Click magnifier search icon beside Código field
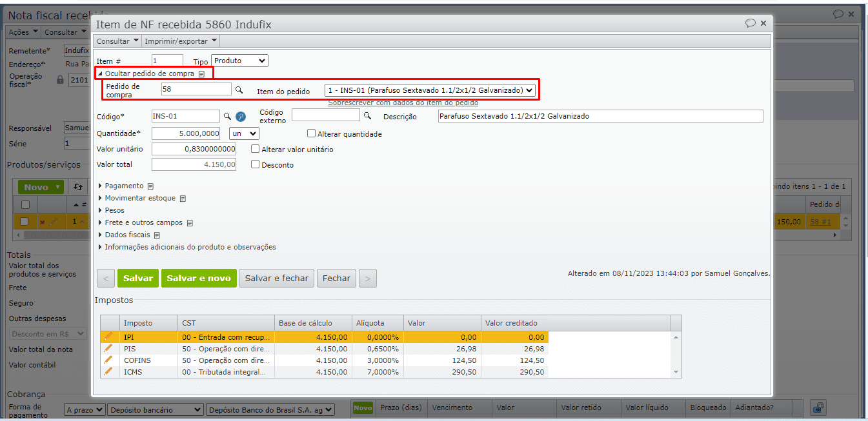 (227, 116)
